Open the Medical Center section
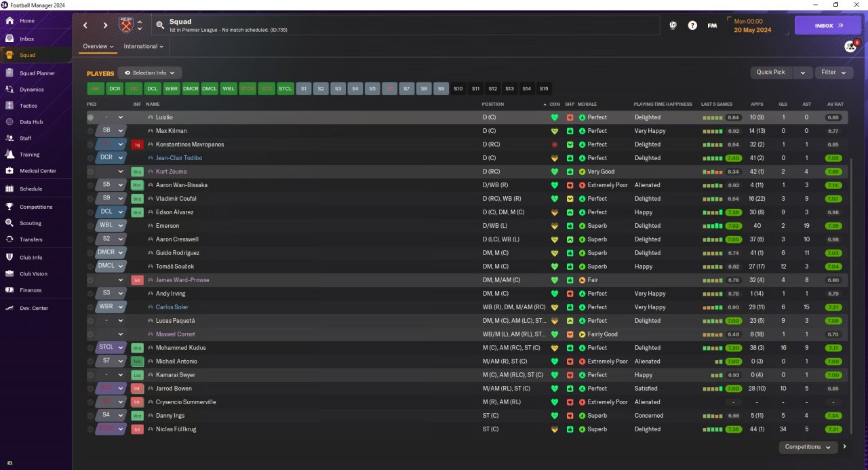Viewport: 868px width, 470px height. coord(37,171)
